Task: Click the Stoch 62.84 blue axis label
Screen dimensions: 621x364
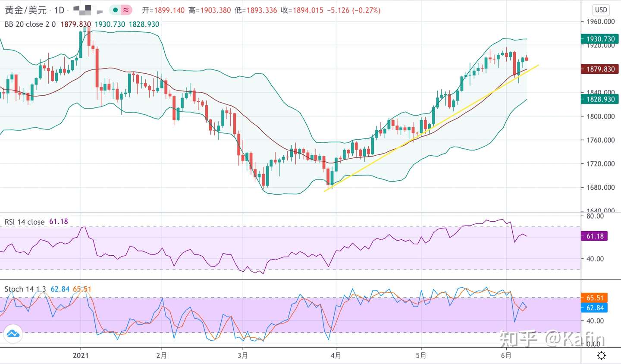Action: click(x=595, y=308)
